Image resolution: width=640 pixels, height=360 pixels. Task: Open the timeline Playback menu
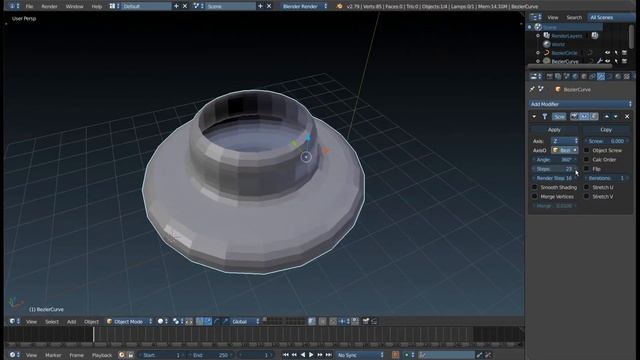(x=102, y=355)
